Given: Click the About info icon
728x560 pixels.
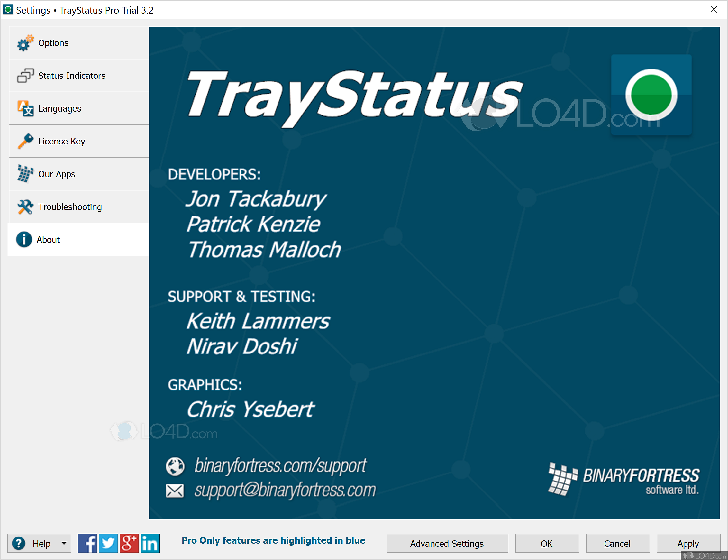Looking at the screenshot, I should tap(24, 239).
